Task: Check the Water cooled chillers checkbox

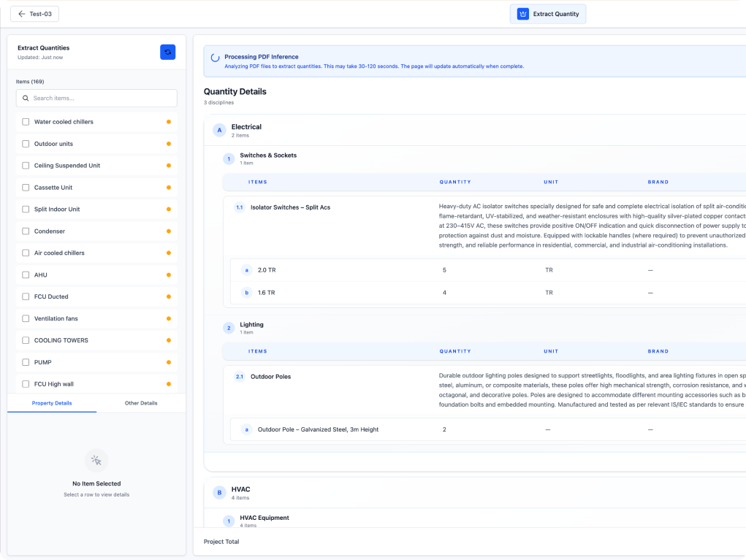Action: (x=26, y=122)
